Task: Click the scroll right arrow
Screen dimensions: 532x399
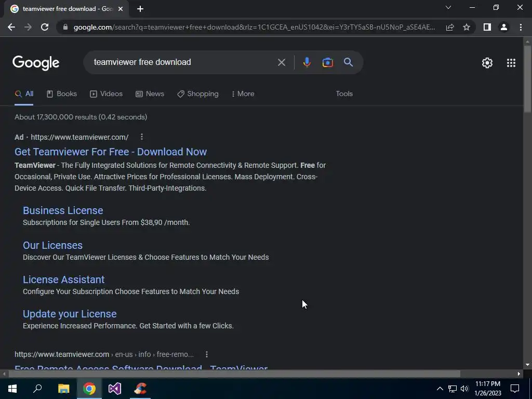Action: 519,374
